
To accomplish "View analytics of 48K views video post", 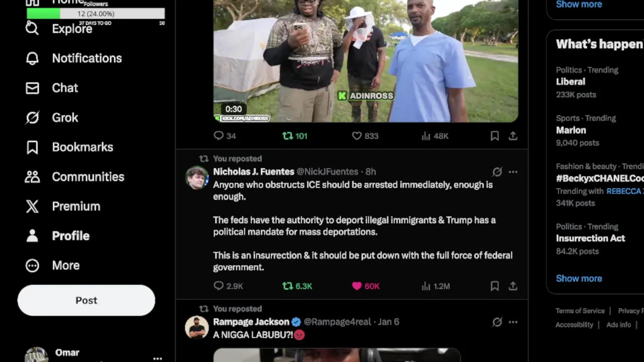I will [x=435, y=136].
